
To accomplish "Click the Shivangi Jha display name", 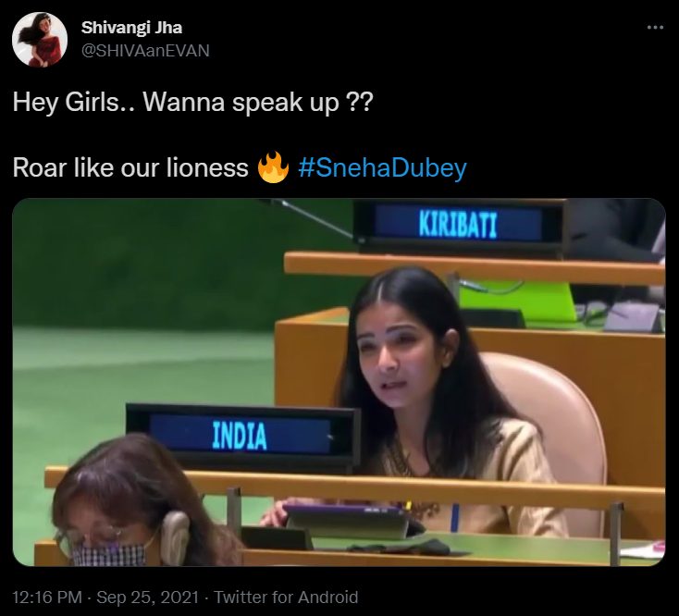I will click(131, 28).
